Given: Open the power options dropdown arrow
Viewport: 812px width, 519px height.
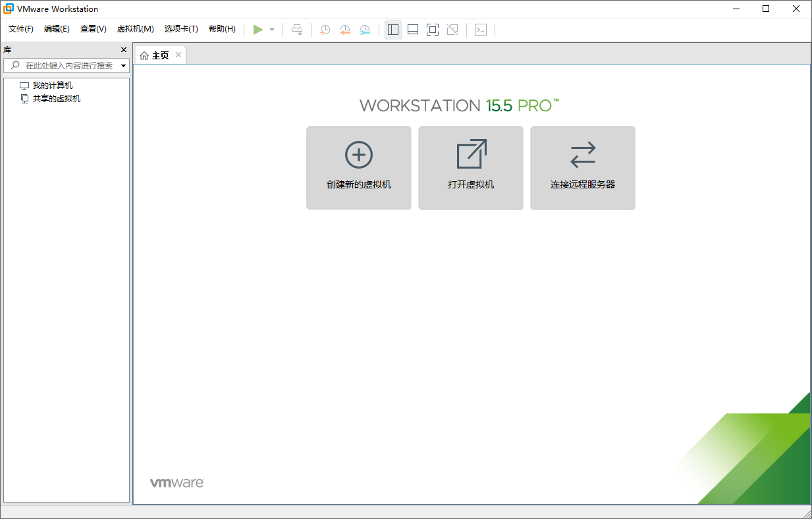Looking at the screenshot, I should [271, 29].
